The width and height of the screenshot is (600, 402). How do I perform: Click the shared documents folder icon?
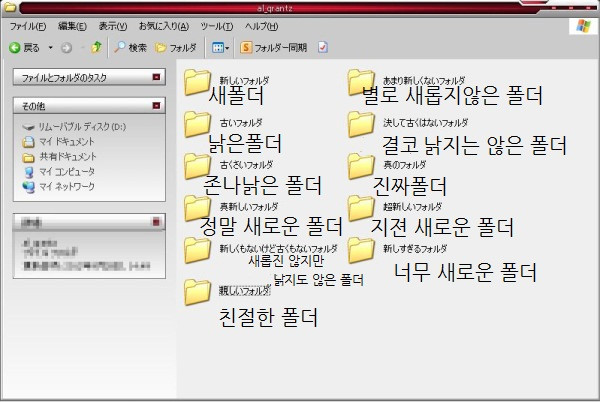pyautogui.click(x=29, y=157)
